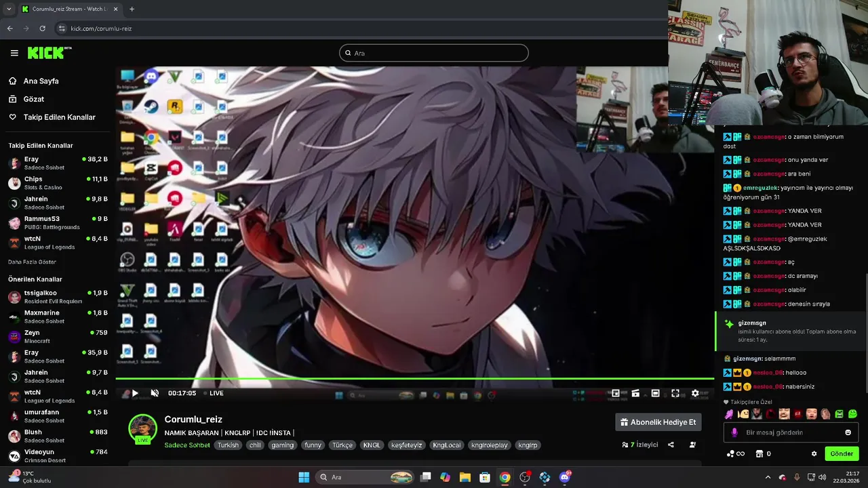
Task: Reload the browser page
Action: 42,28
